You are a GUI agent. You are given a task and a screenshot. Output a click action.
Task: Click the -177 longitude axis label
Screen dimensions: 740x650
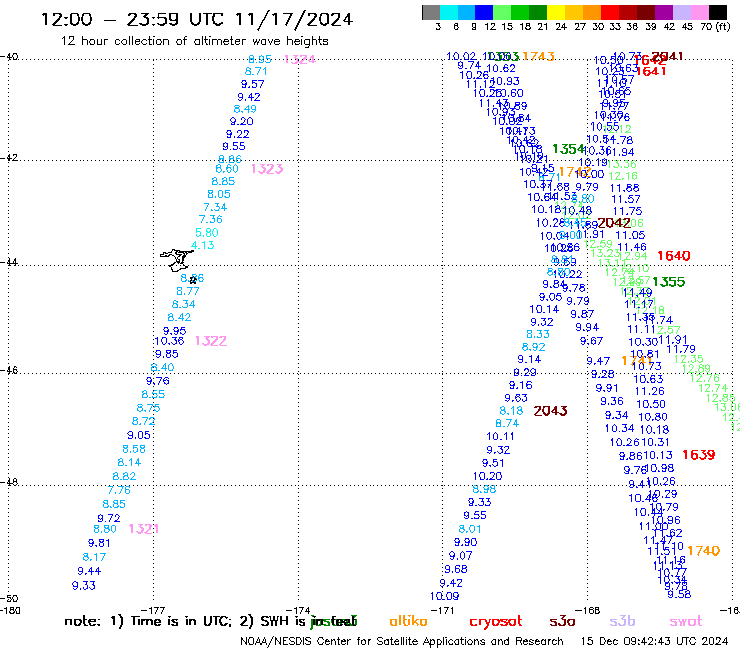pos(152,610)
